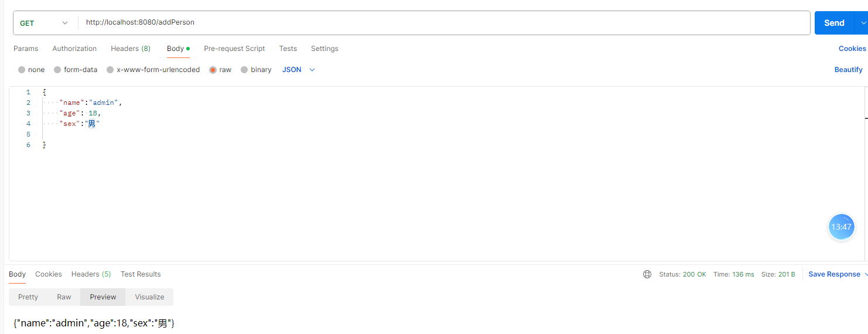The height and width of the screenshot is (334, 868).
Task: Switch to the Tests tab
Action: click(x=288, y=49)
